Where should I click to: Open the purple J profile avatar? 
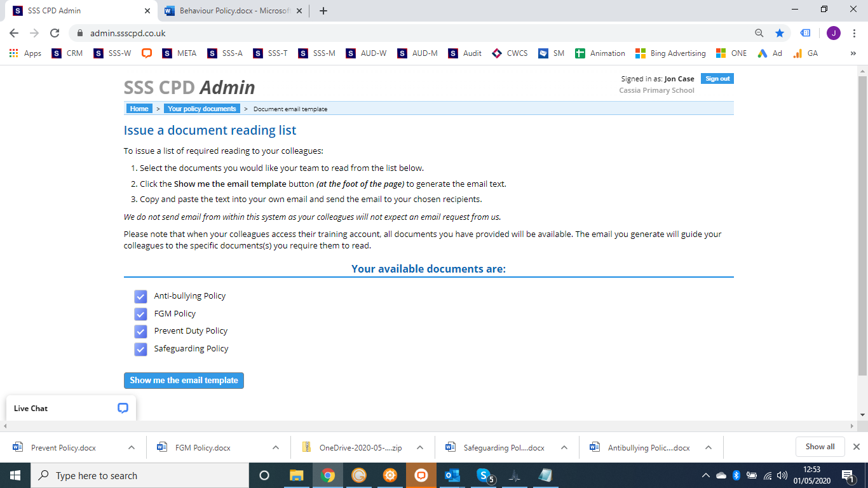click(x=834, y=33)
